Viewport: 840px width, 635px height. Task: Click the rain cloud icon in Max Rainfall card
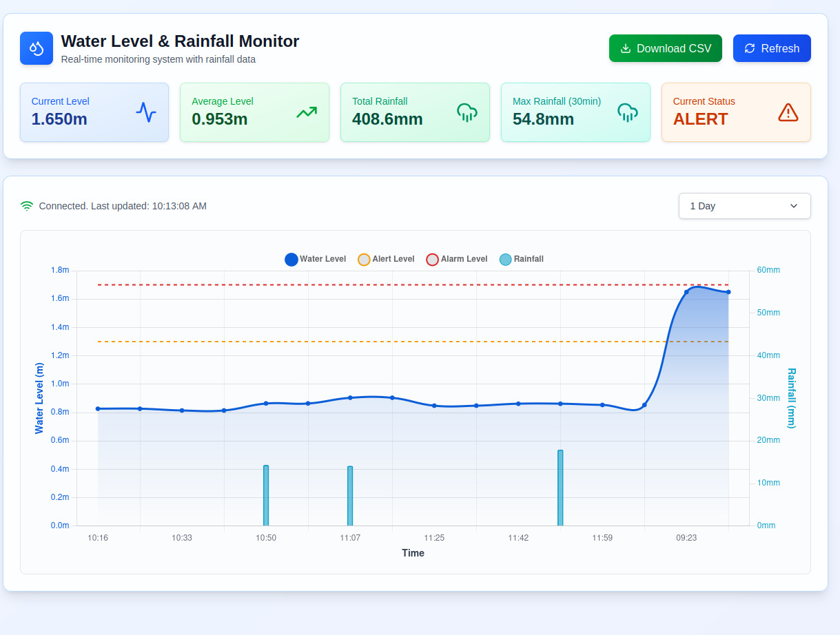pyautogui.click(x=628, y=112)
